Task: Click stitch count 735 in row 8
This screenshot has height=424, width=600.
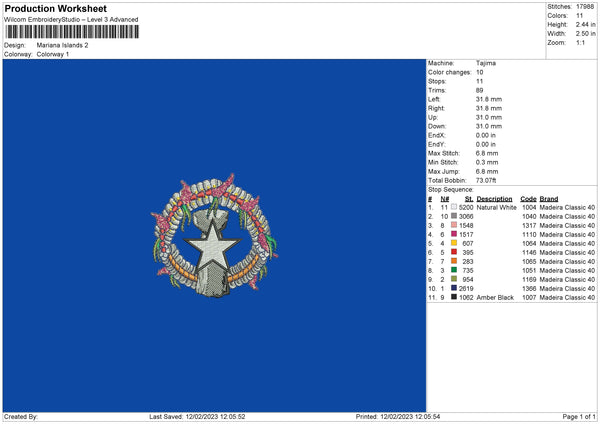Action: (468, 271)
